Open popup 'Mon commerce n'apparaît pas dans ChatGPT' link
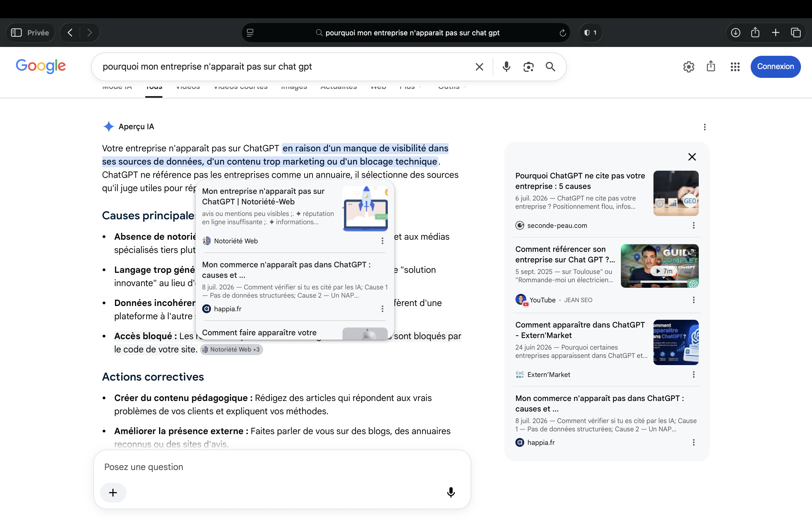 click(x=286, y=270)
